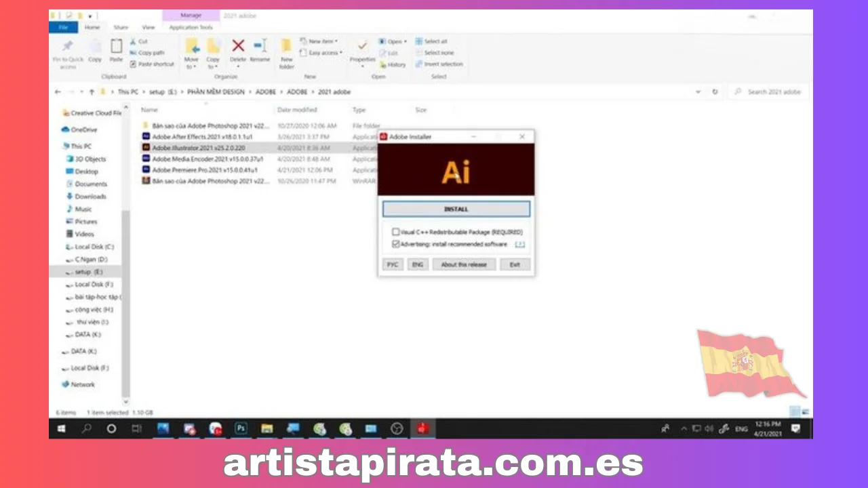868x488 pixels.
Task: Click the Rename icon
Action: 260,45
